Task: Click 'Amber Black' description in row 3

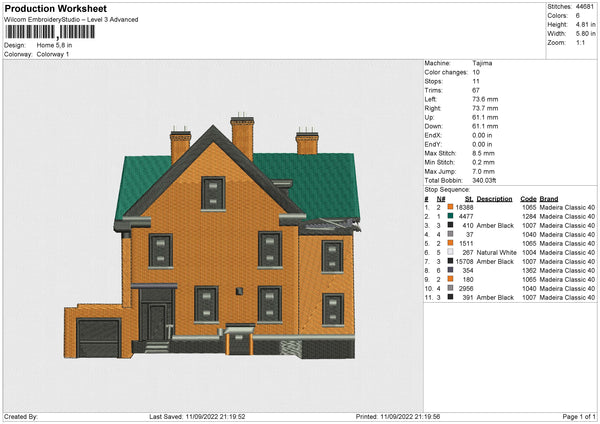Action: [495, 225]
